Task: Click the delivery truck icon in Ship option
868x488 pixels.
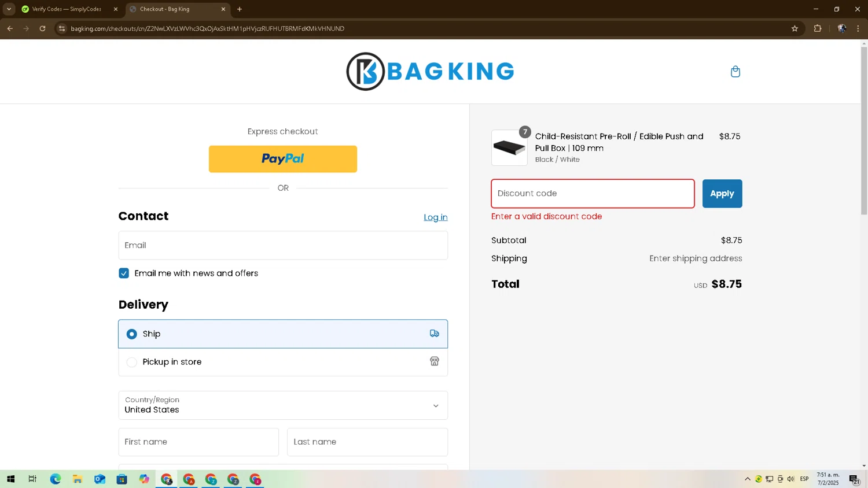Action: (435, 334)
